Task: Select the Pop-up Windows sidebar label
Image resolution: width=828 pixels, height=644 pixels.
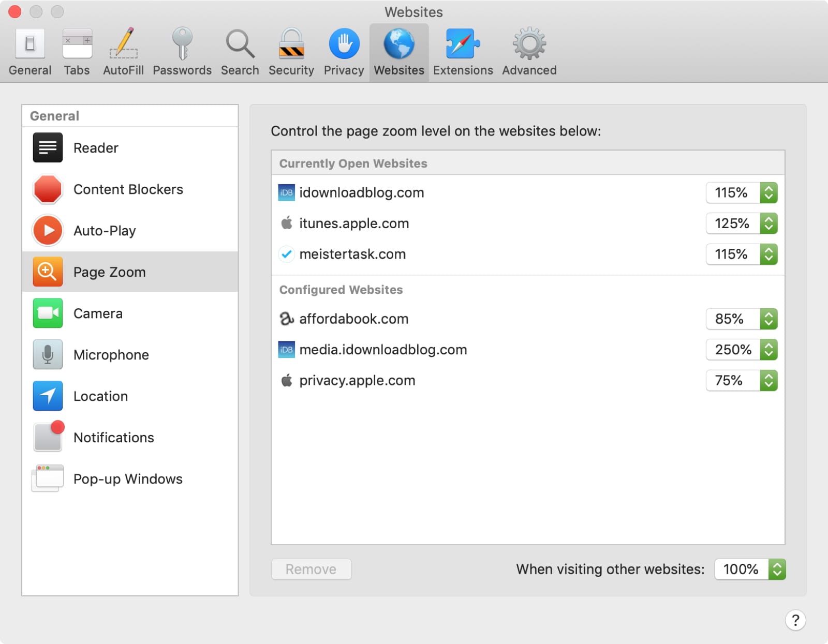Action: coord(128,479)
